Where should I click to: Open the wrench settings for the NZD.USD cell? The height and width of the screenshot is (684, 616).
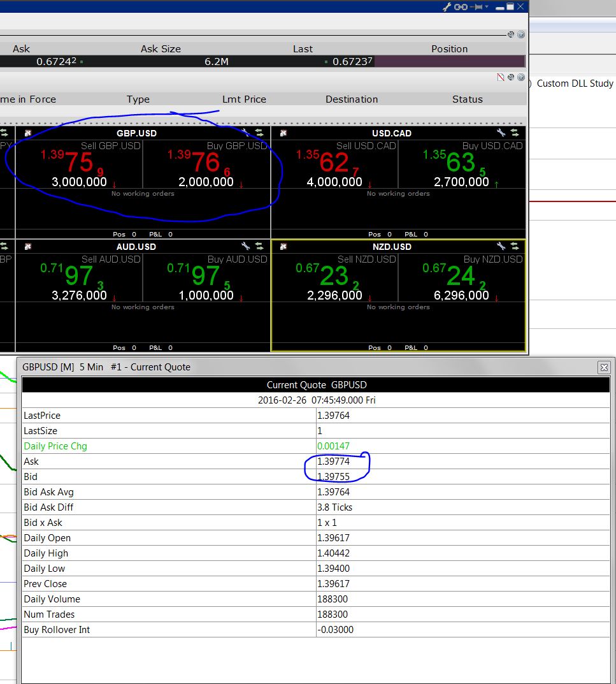(501, 246)
